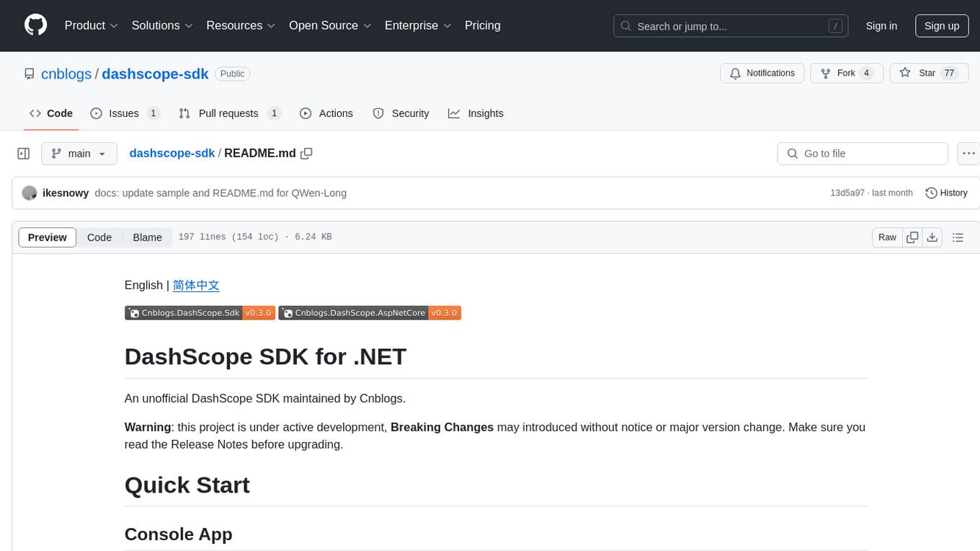The width and height of the screenshot is (980, 551).
Task: Copy the README.md file path
Action: 306,154
